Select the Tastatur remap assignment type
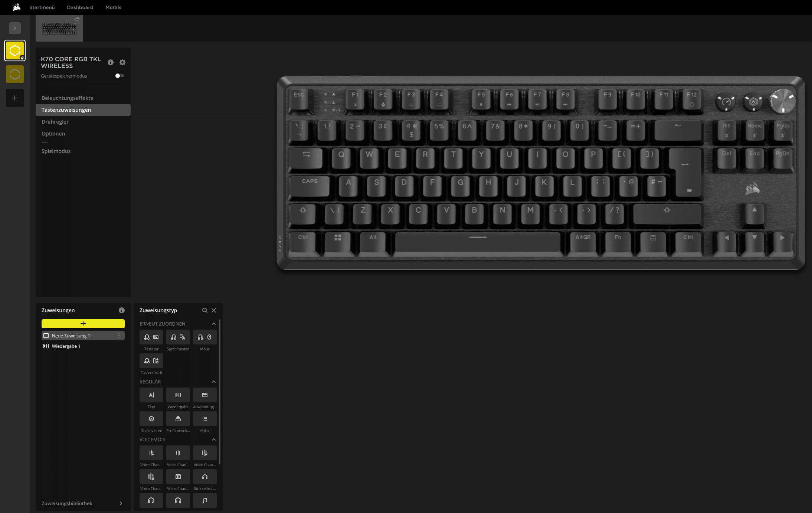 [x=151, y=337]
